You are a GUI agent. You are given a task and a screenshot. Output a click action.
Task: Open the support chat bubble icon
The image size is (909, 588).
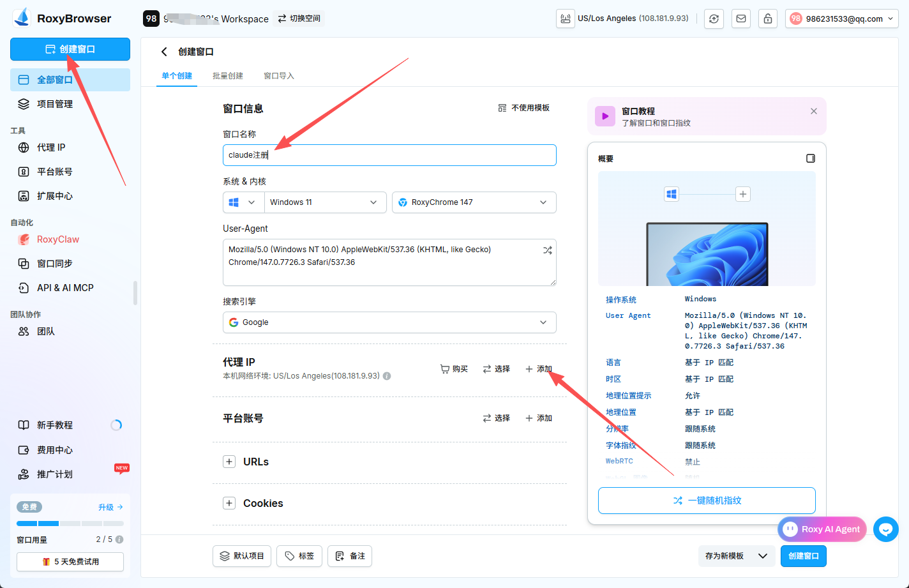886,529
